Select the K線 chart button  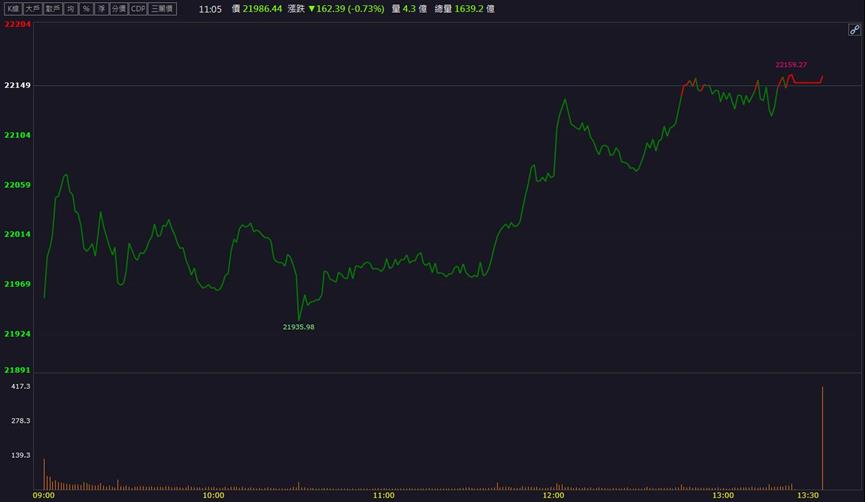coord(13,9)
